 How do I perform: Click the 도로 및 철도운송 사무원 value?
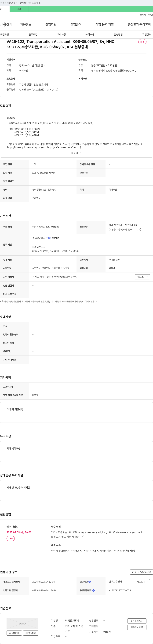[43, 173]
